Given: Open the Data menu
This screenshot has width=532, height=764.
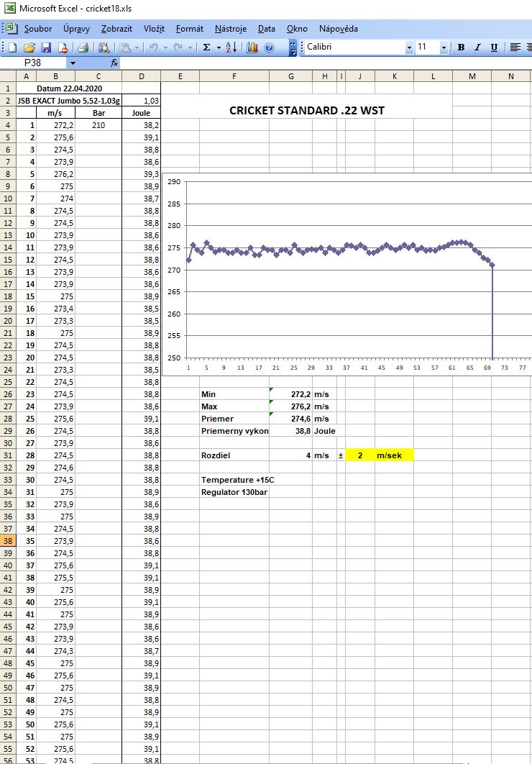Looking at the screenshot, I should [266, 29].
